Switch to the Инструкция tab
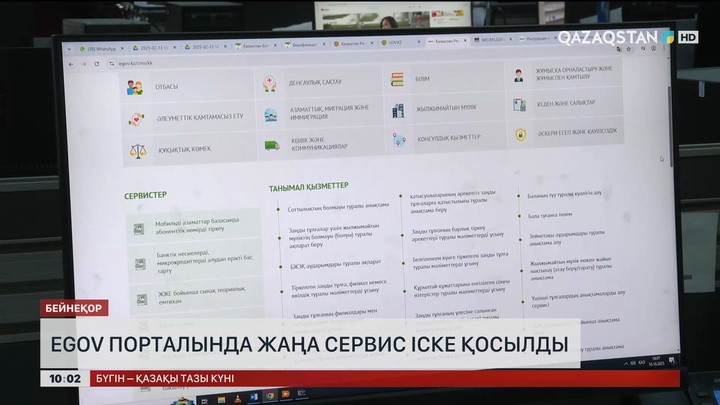Screen dimensions: 720x405 coord(536,39)
